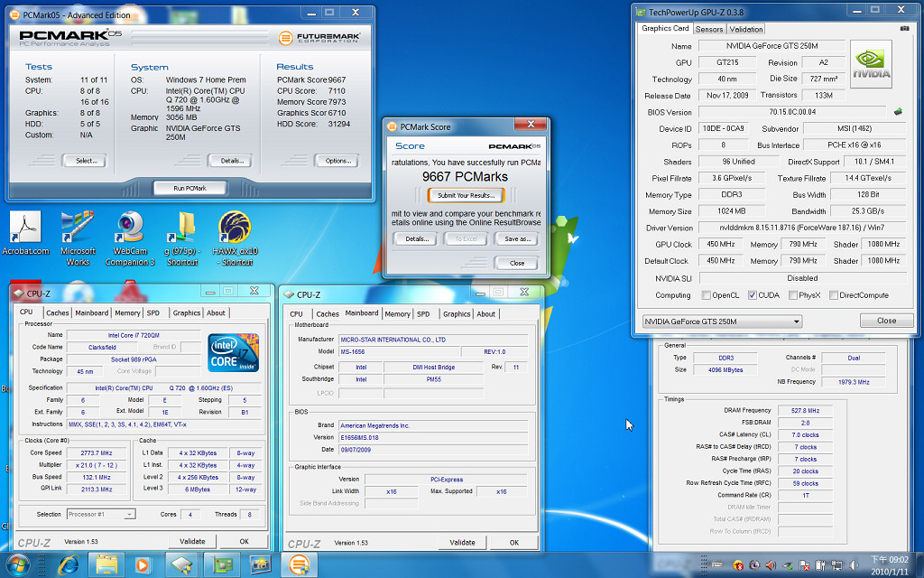This screenshot has width=924, height=578.
Task: Click the webcam lens tray icon
Action: point(754,565)
